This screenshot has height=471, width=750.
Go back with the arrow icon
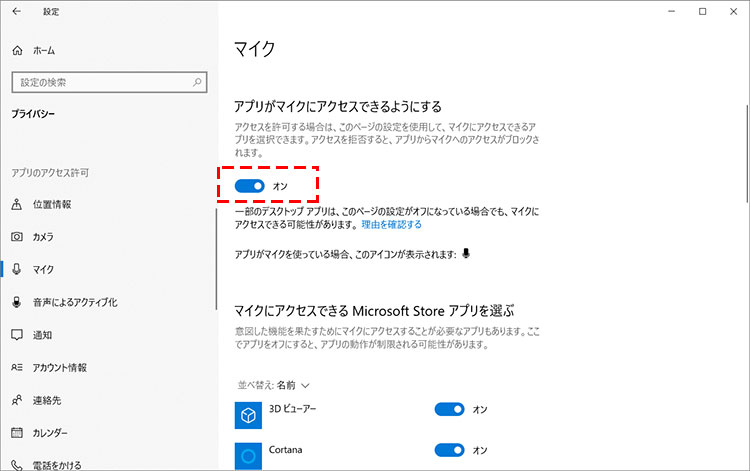point(17,11)
